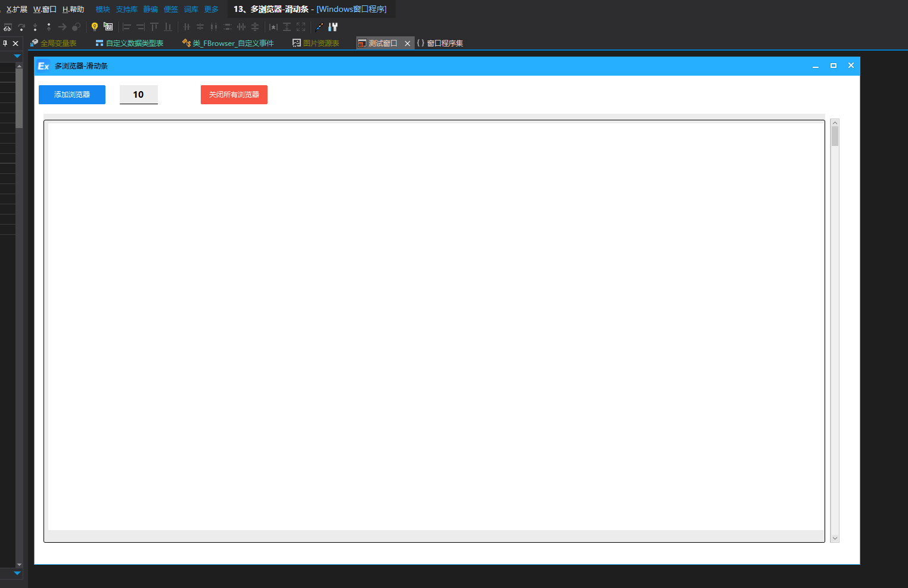Click the 添加浏览器 button
The image size is (908, 588).
click(x=72, y=95)
